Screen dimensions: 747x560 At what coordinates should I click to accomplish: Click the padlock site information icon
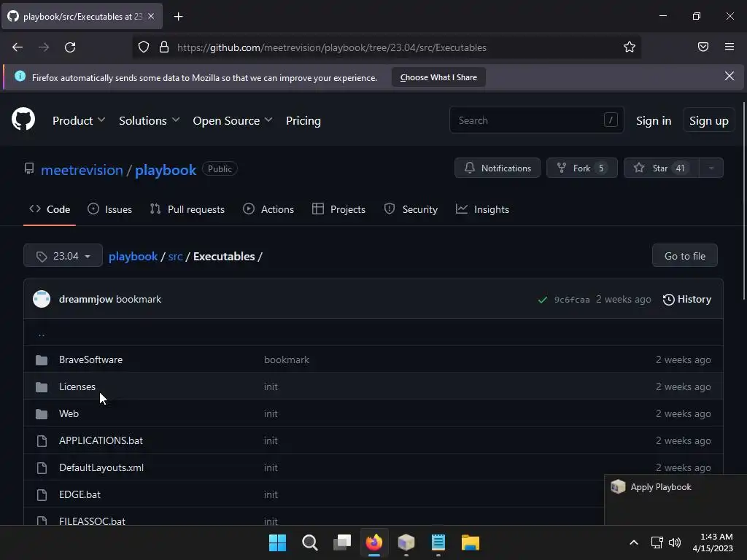click(164, 47)
